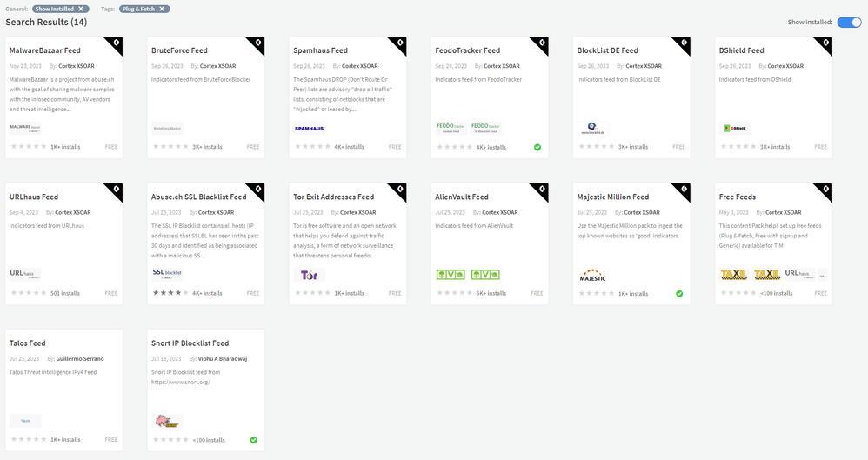Click author Guillermo Serrano on Talos Feed
868x460 pixels.
pyautogui.click(x=82, y=358)
